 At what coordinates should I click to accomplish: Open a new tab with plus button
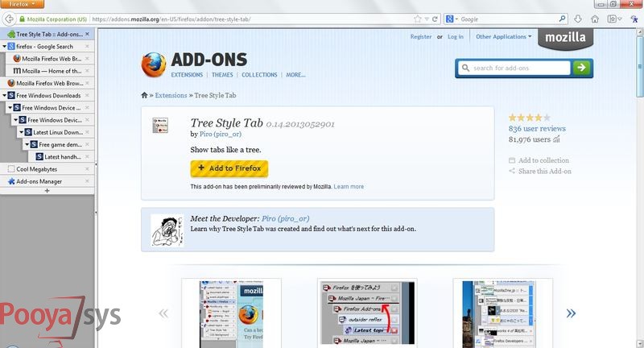coord(47,191)
